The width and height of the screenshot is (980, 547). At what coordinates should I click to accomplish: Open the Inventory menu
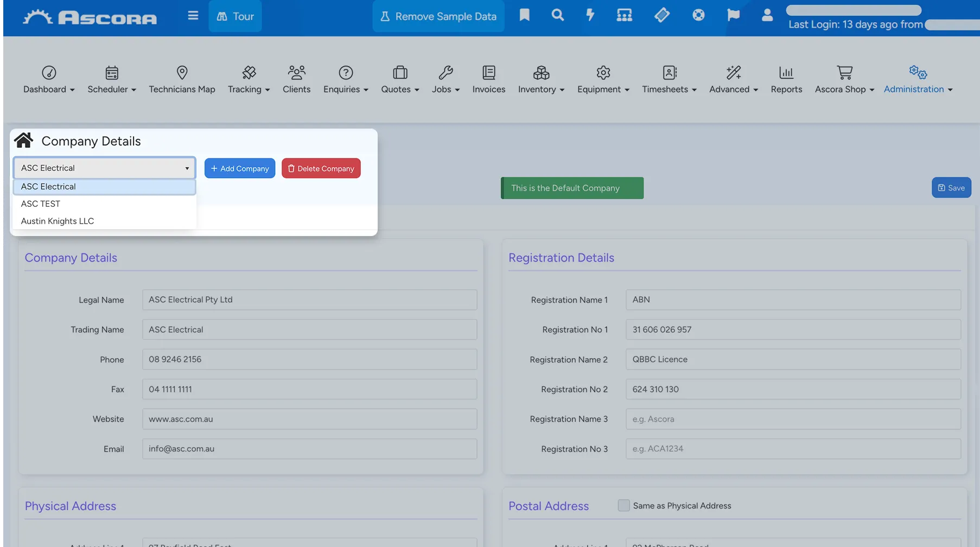pyautogui.click(x=541, y=80)
